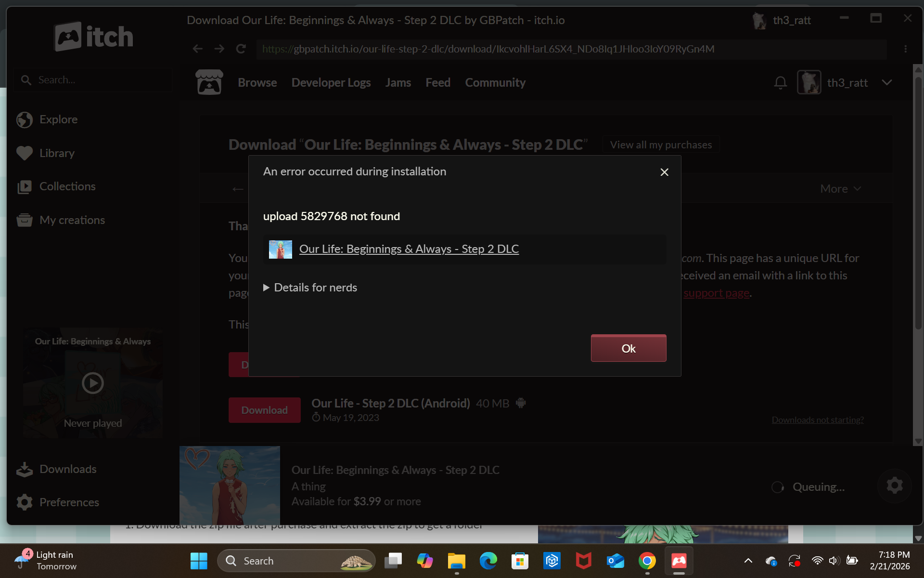Open Our Life Step 2 DLC link
Screen dimensions: 924x578
pos(409,249)
